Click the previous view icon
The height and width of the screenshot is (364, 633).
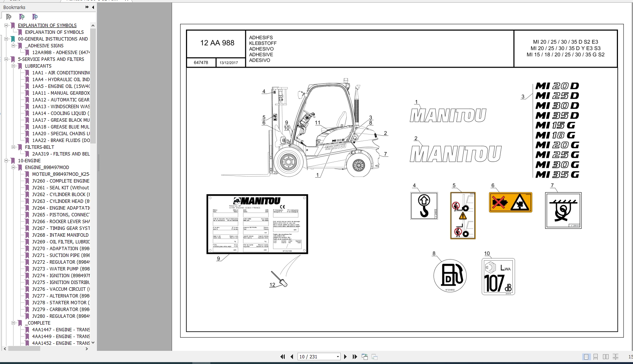pos(365,357)
